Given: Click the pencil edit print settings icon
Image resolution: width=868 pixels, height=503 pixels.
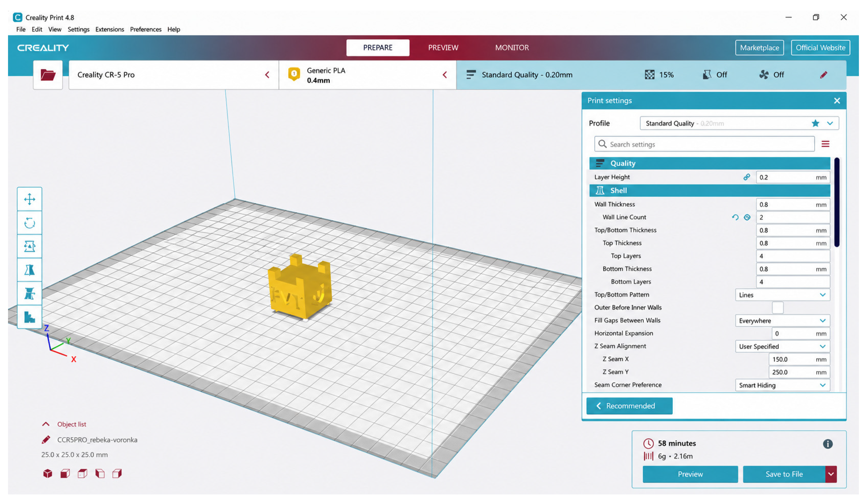Looking at the screenshot, I should pos(824,75).
